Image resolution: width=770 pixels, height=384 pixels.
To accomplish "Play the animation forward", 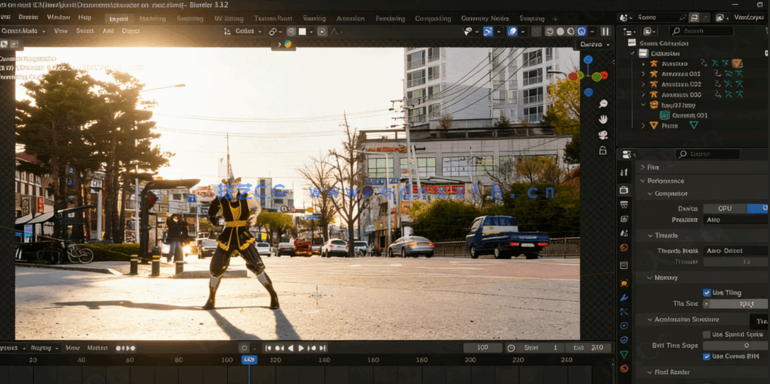I will click(301, 348).
